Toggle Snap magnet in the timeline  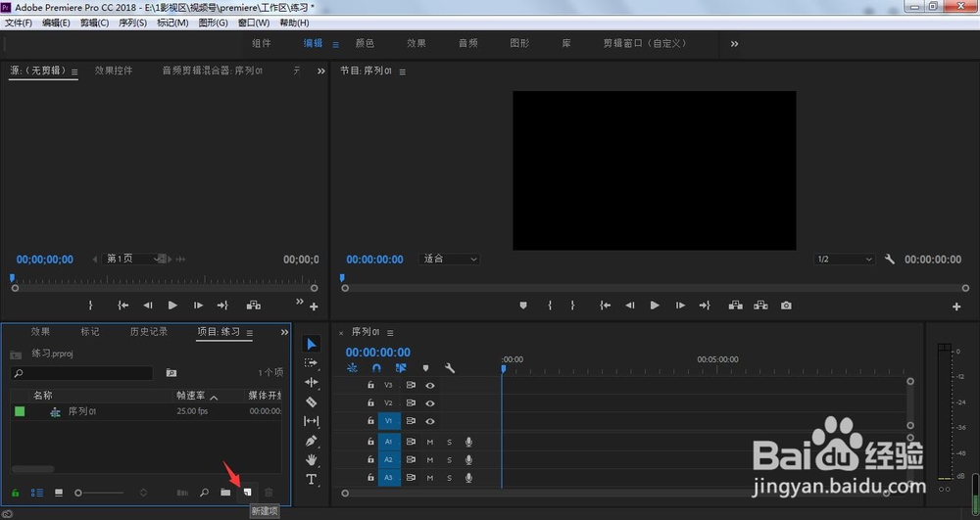[x=376, y=368]
